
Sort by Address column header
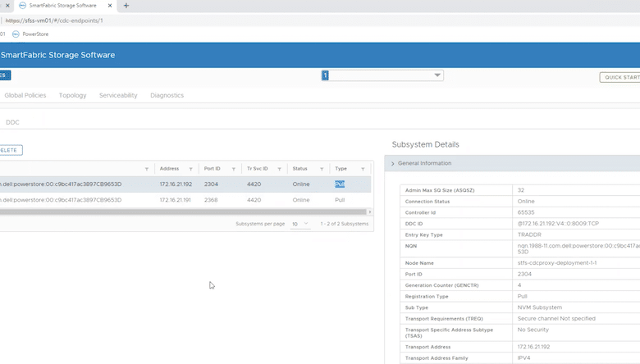tap(169, 169)
